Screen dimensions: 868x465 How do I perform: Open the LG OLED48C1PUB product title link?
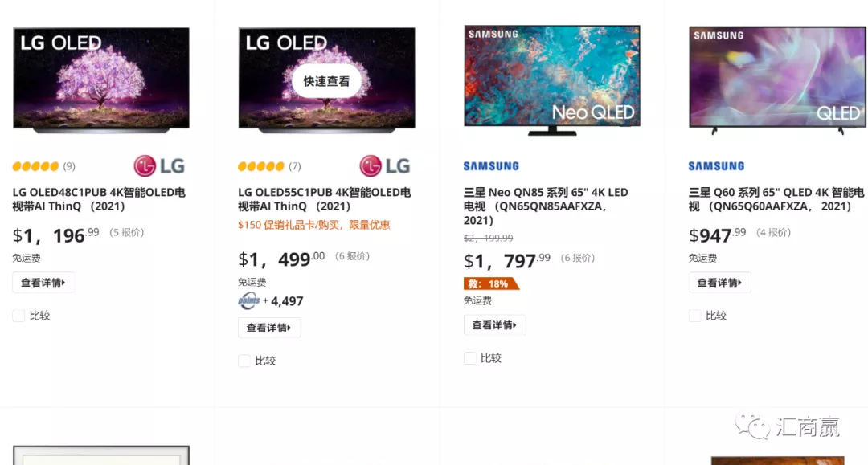pyautogui.click(x=99, y=199)
